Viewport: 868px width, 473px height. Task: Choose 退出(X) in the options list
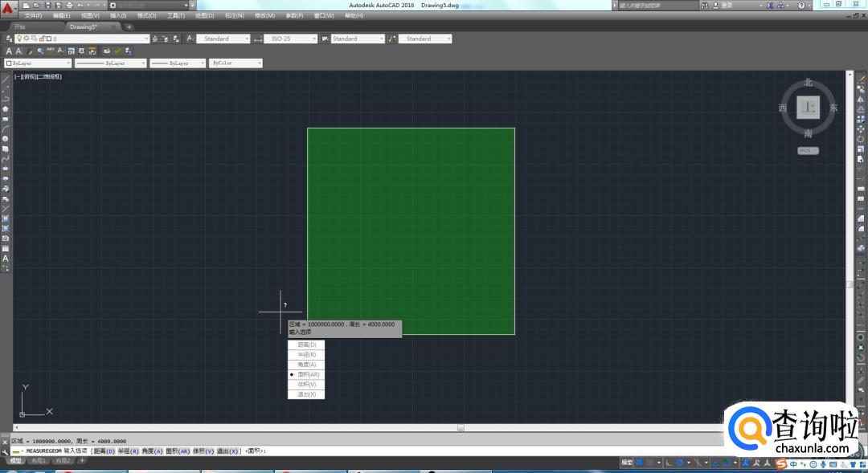pos(307,394)
